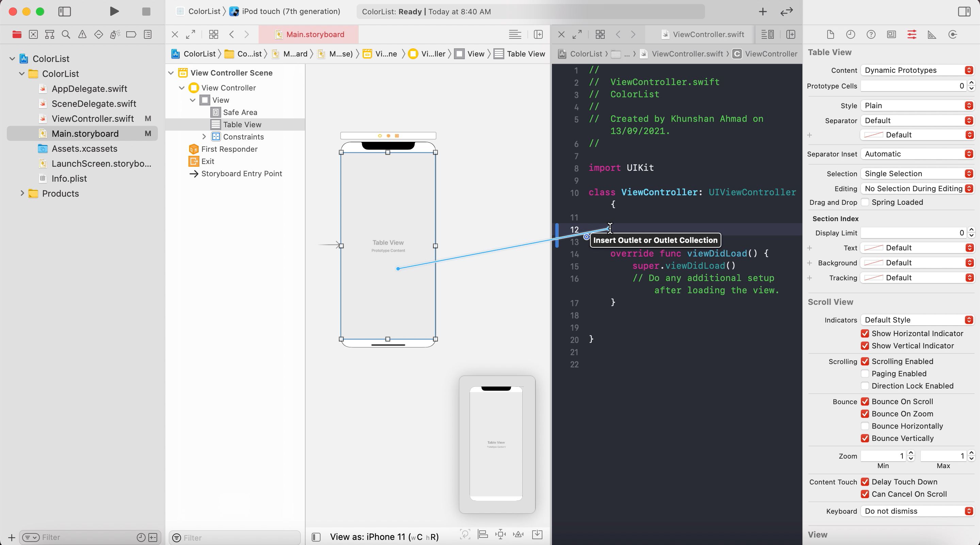Viewport: 980px width, 545px height.
Task: Open the Content Dynamic Prototypes dropdown
Action: [x=917, y=70]
